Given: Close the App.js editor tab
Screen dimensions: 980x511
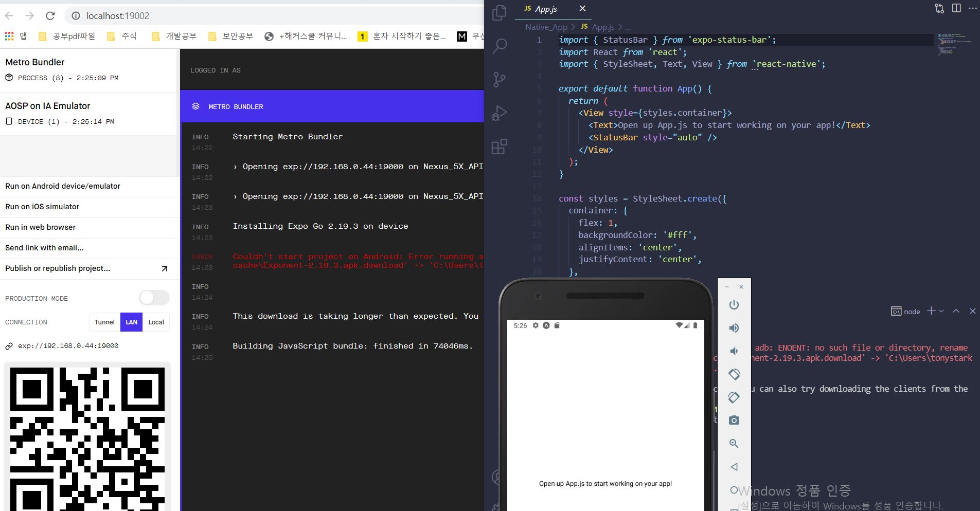Looking at the screenshot, I should 582,8.
